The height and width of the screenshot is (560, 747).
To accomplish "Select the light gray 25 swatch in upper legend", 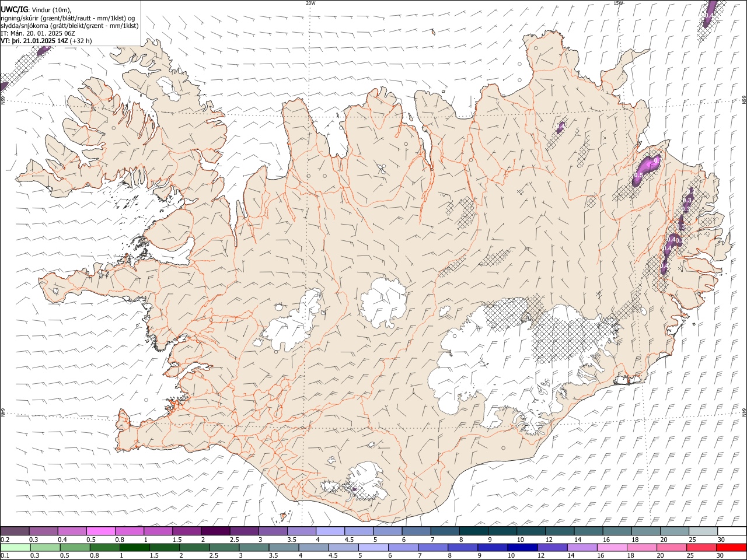I will click(703, 531).
